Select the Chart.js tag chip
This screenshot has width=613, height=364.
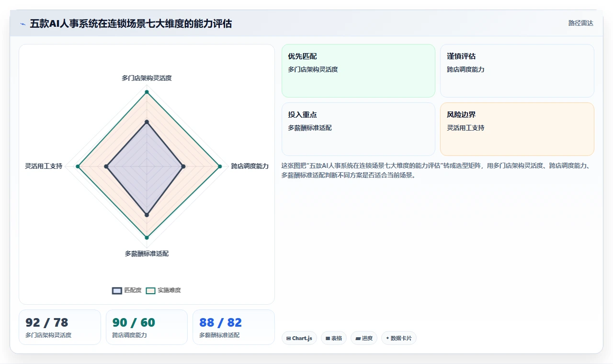(299, 338)
